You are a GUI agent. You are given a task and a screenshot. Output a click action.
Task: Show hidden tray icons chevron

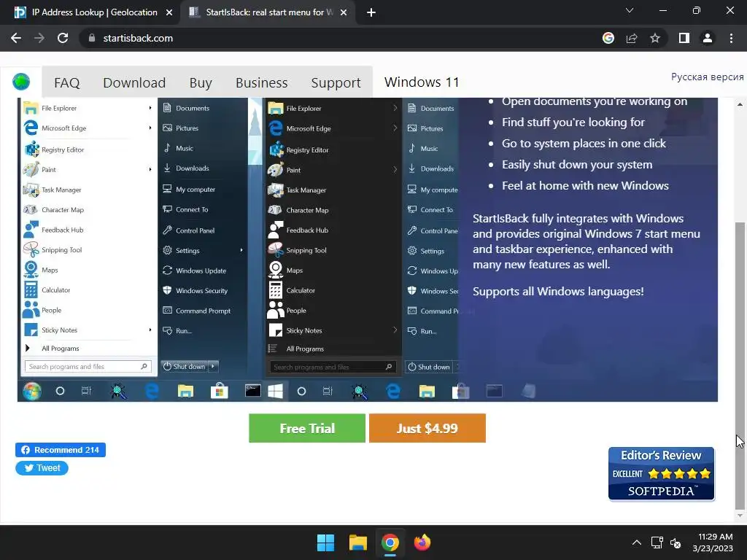636,542
